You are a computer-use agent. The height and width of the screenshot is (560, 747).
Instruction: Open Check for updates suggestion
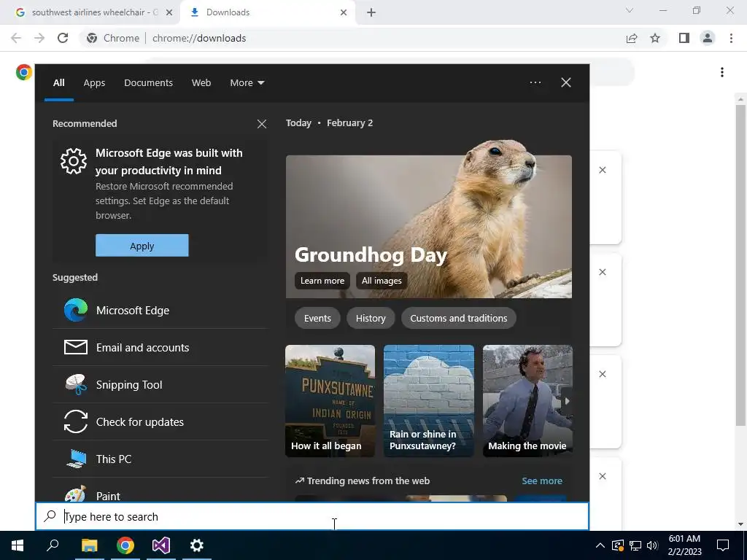click(x=160, y=422)
